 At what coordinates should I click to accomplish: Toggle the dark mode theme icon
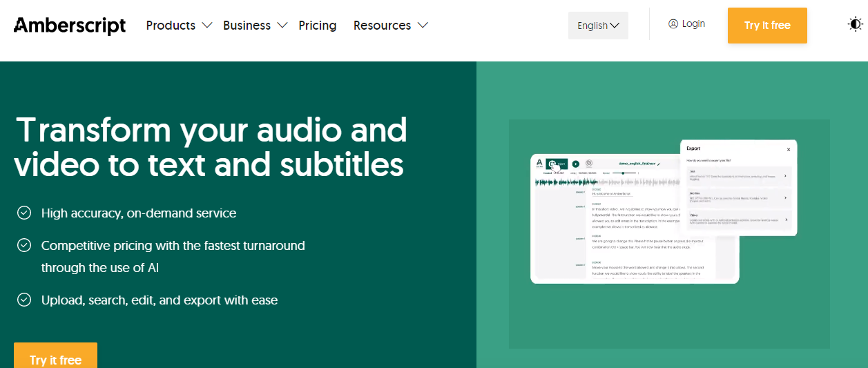[855, 25]
